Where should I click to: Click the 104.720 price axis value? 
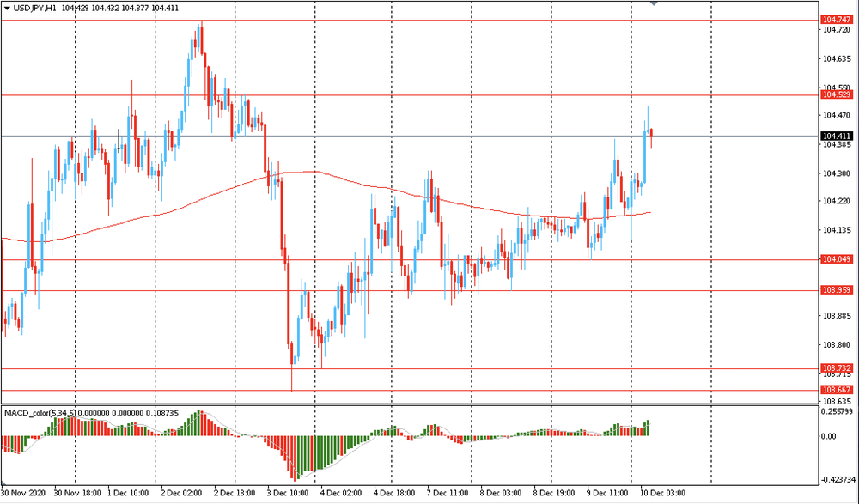coord(837,29)
